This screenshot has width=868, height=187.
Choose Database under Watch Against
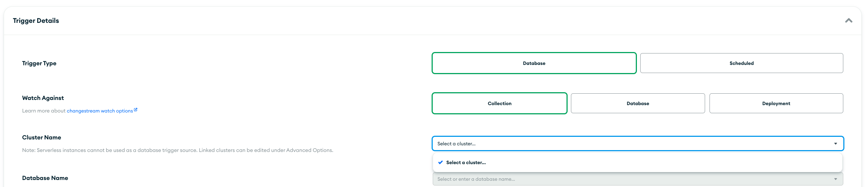tap(638, 103)
